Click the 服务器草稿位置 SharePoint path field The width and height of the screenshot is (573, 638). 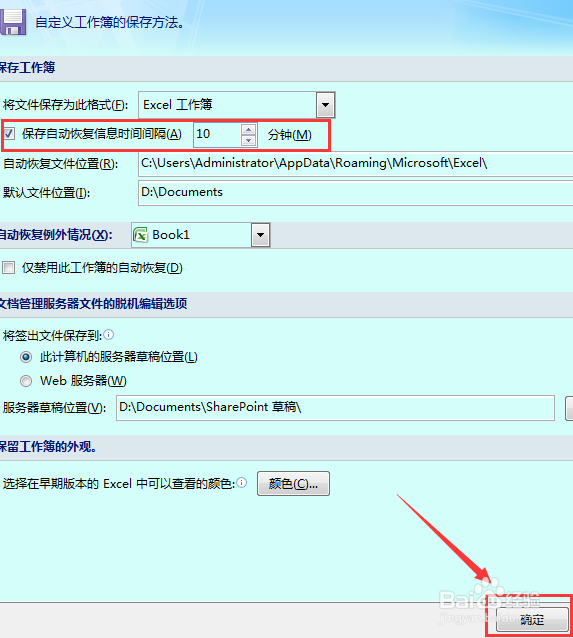click(x=335, y=408)
